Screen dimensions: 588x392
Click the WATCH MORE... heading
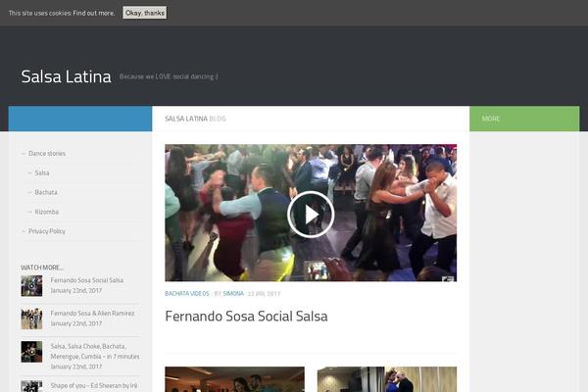[x=42, y=268]
